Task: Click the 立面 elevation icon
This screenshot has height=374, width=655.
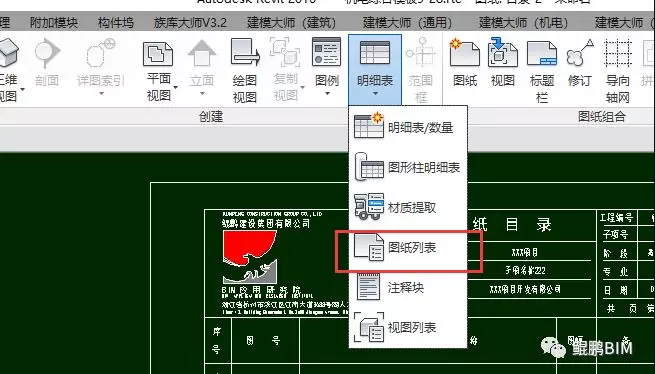Action: coord(202,53)
